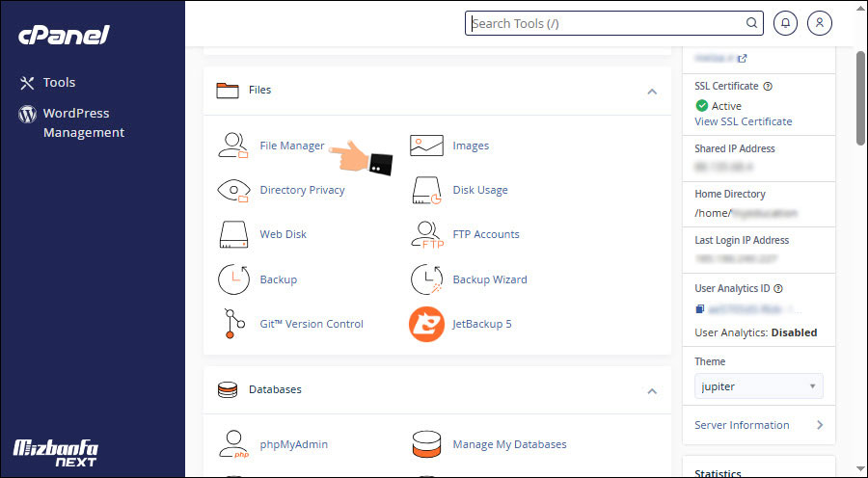Open the notifications bell icon
Image resolution: width=868 pixels, height=478 pixels.
point(785,23)
